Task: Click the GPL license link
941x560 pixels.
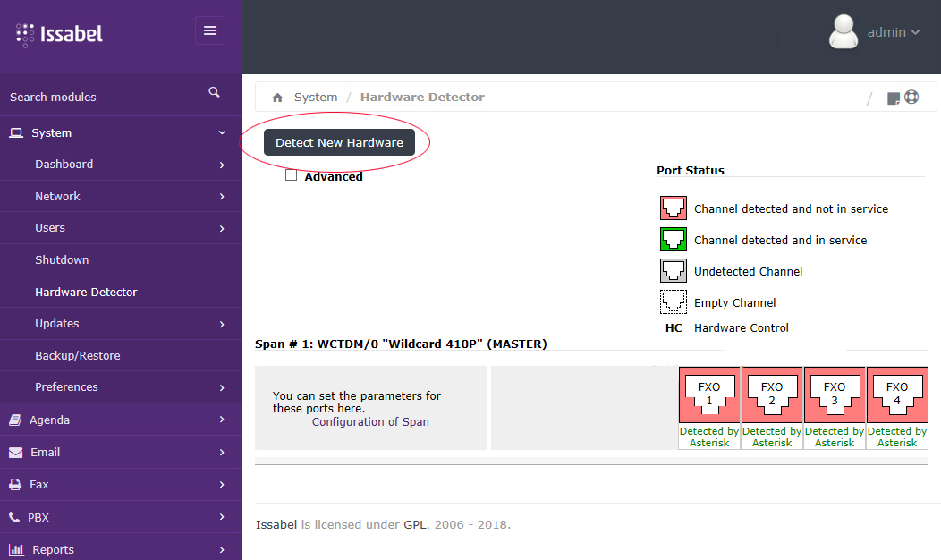Action: [x=414, y=524]
